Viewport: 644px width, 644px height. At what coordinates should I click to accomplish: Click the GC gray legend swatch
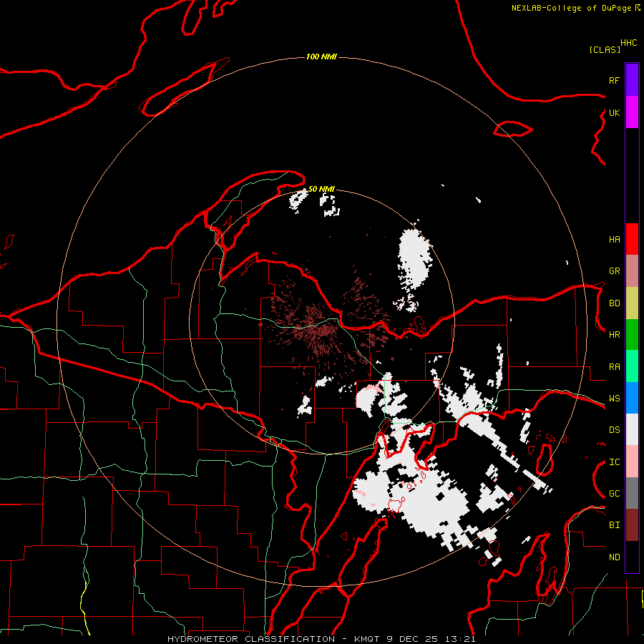(x=632, y=493)
